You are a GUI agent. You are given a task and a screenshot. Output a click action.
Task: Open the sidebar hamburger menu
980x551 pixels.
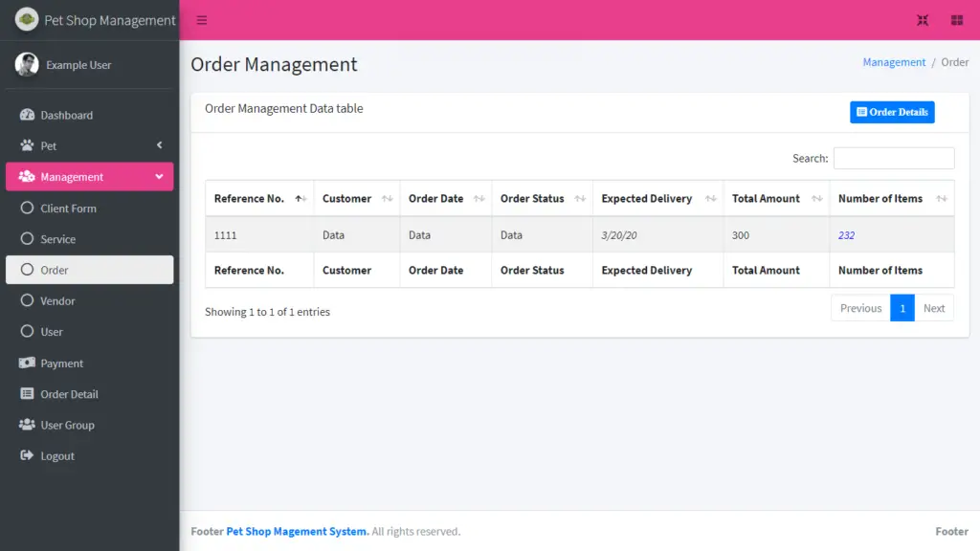click(200, 19)
